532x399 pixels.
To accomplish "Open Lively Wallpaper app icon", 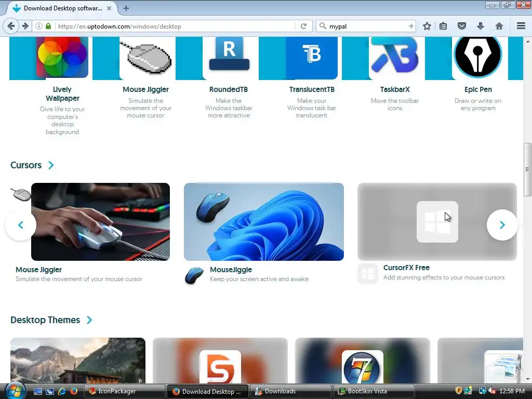I will [62, 57].
